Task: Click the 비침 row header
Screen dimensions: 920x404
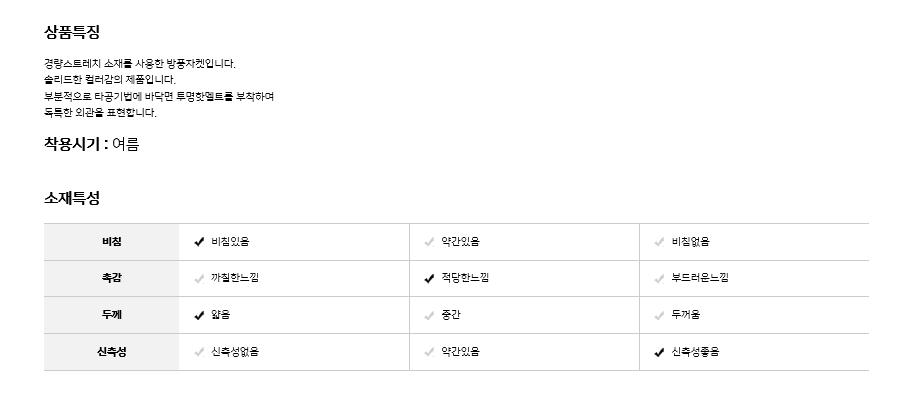Action: (111, 242)
